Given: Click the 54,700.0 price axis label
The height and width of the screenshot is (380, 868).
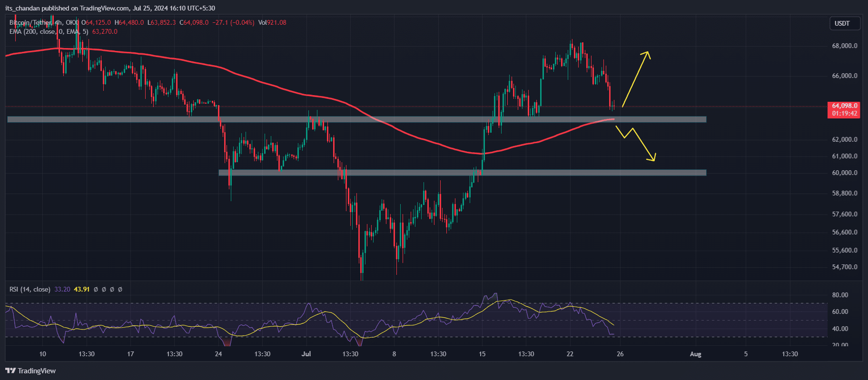Looking at the screenshot, I should (845, 267).
